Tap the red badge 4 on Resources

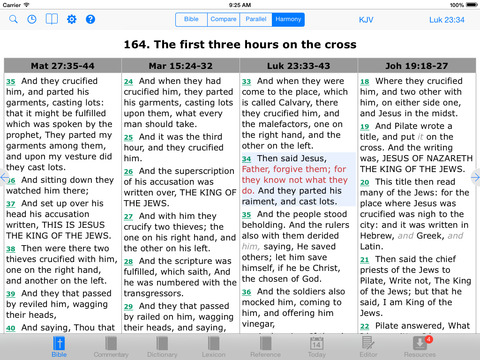(x=429, y=339)
